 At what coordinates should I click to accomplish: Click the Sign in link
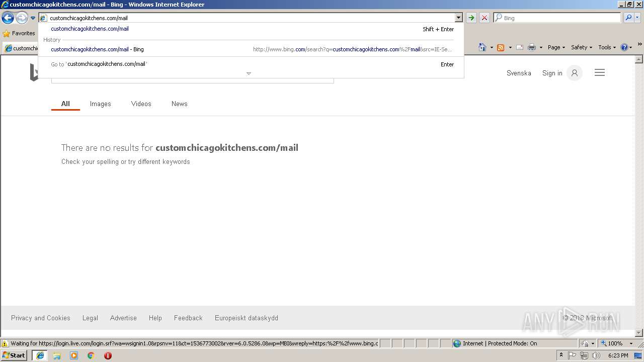click(x=552, y=73)
